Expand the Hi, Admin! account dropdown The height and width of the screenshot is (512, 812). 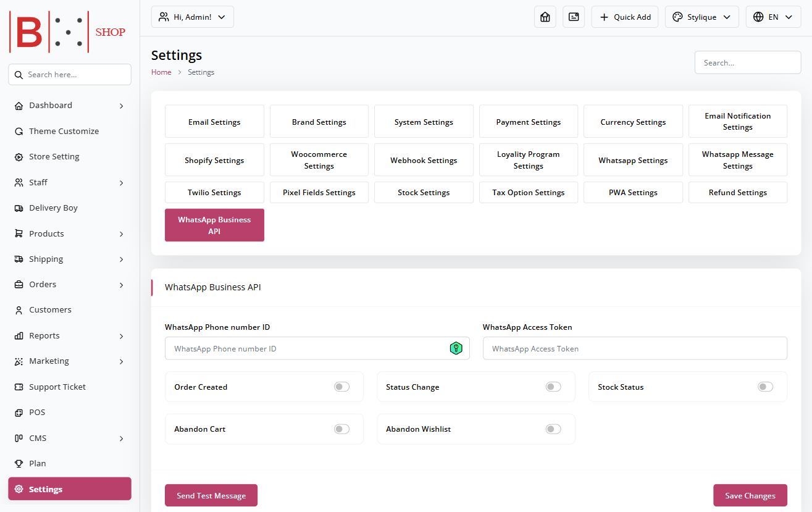coord(192,17)
